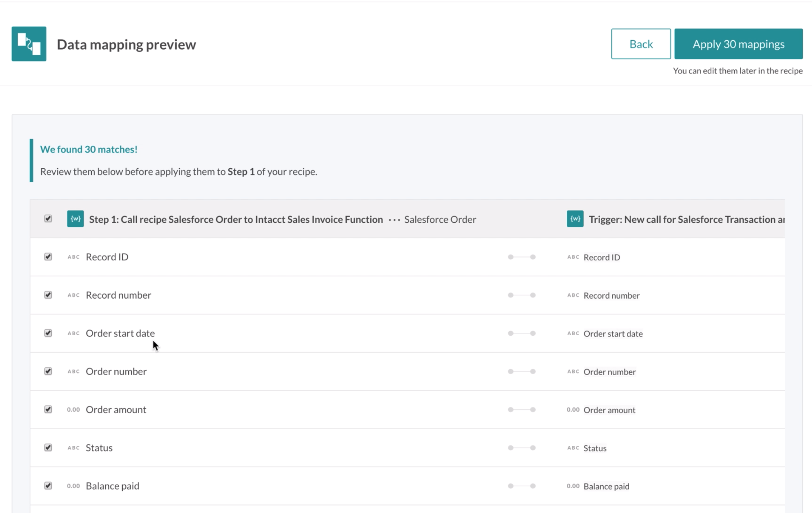Click the trigger Balance paid datapill
Image resolution: width=812 pixels, height=513 pixels.
click(x=606, y=486)
